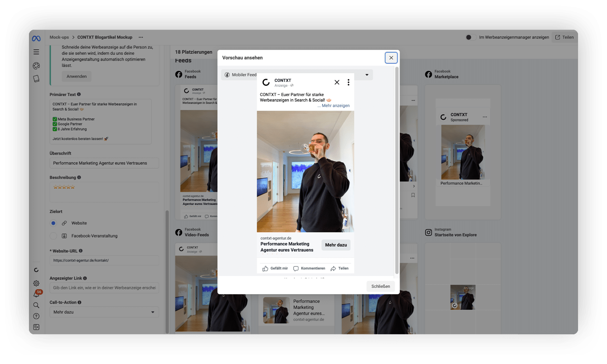607x364 pixels.
Task: Click the Instagram icon beside Startseite von Explore
Action: point(428,232)
